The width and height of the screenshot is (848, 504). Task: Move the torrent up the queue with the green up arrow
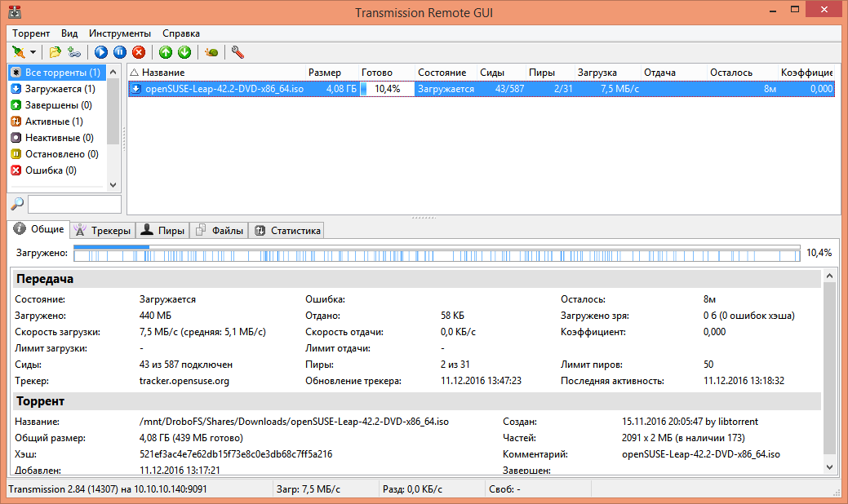coord(166,52)
